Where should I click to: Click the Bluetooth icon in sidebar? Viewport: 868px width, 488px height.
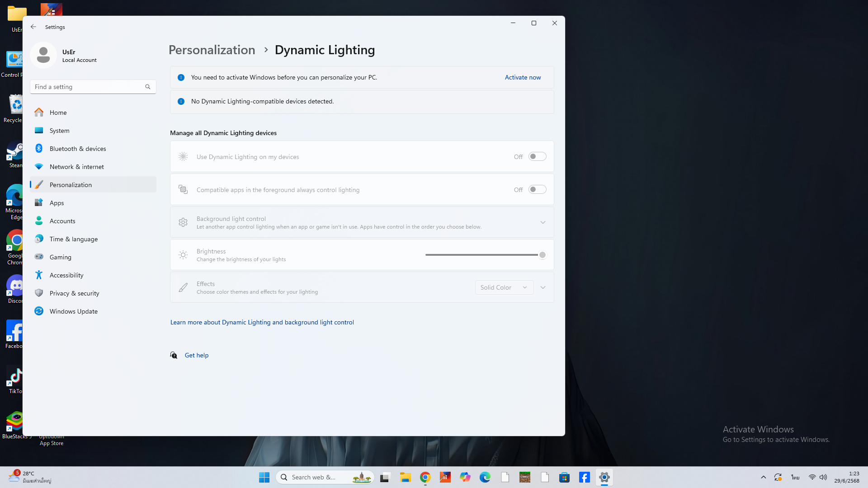tap(39, 148)
